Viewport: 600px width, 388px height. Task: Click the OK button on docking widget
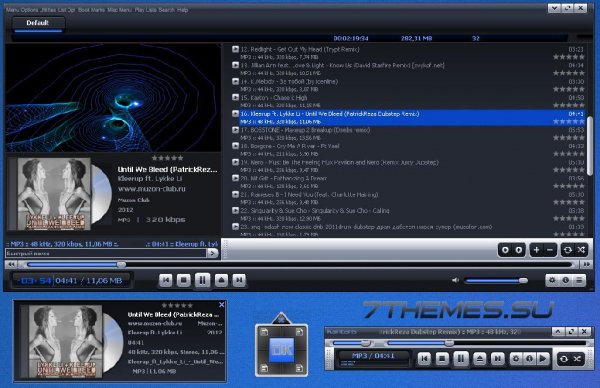pos(282,350)
